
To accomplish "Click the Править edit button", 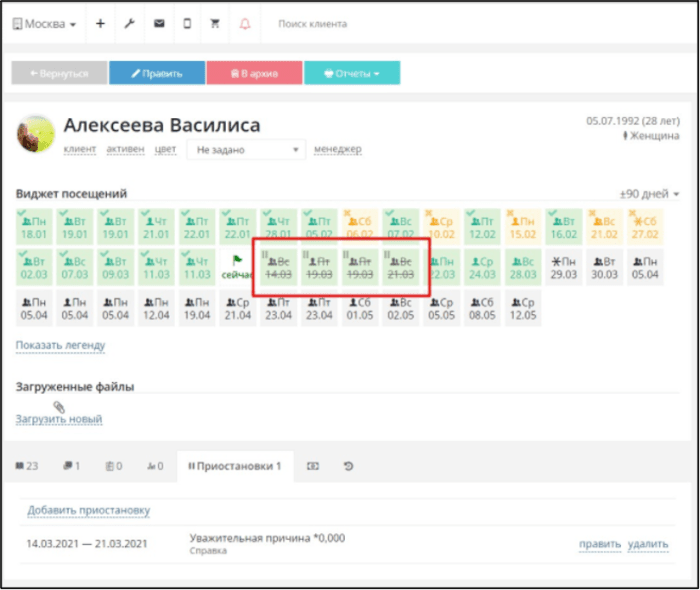I will 157,73.
